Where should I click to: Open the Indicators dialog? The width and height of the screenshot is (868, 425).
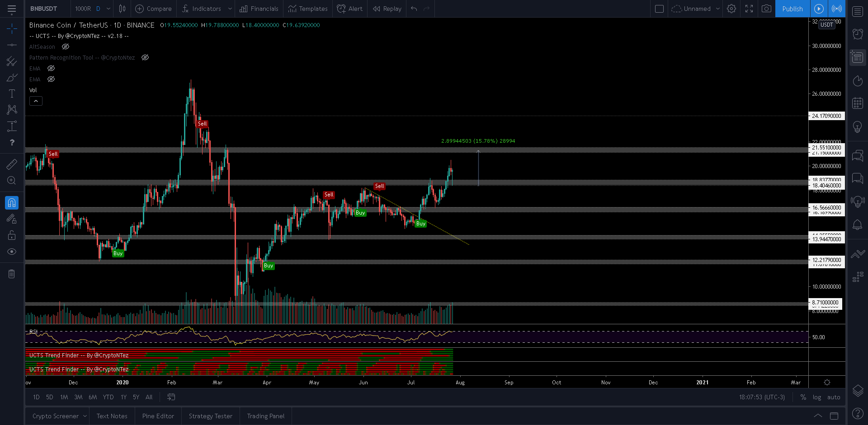202,9
